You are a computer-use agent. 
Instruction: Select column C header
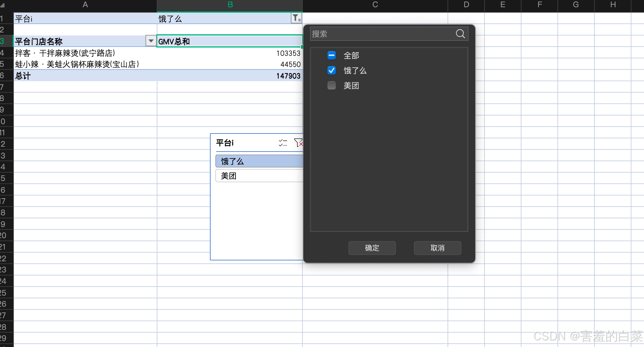pos(375,5)
